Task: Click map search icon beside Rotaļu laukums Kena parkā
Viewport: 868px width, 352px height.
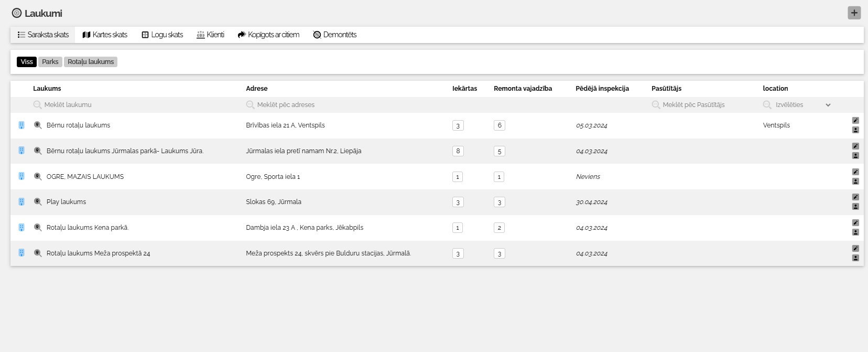Action: pyautogui.click(x=38, y=228)
